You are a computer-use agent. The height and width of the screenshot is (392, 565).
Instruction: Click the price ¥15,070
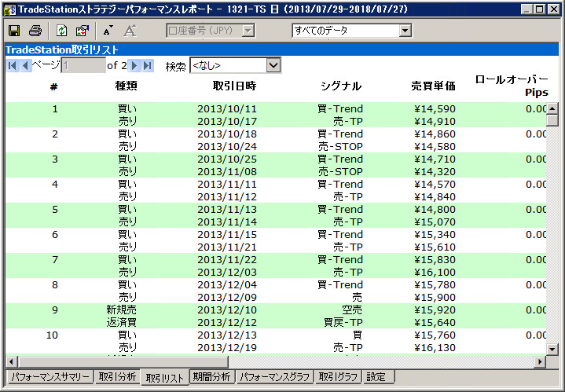(x=435, y=222)
